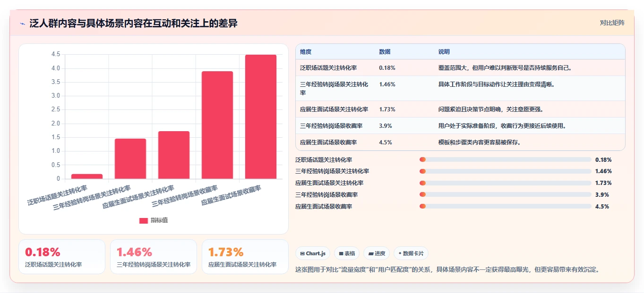The image size is (644, 293).
Task: Click the 4.5% value in the table
Action: pos(385,142)
